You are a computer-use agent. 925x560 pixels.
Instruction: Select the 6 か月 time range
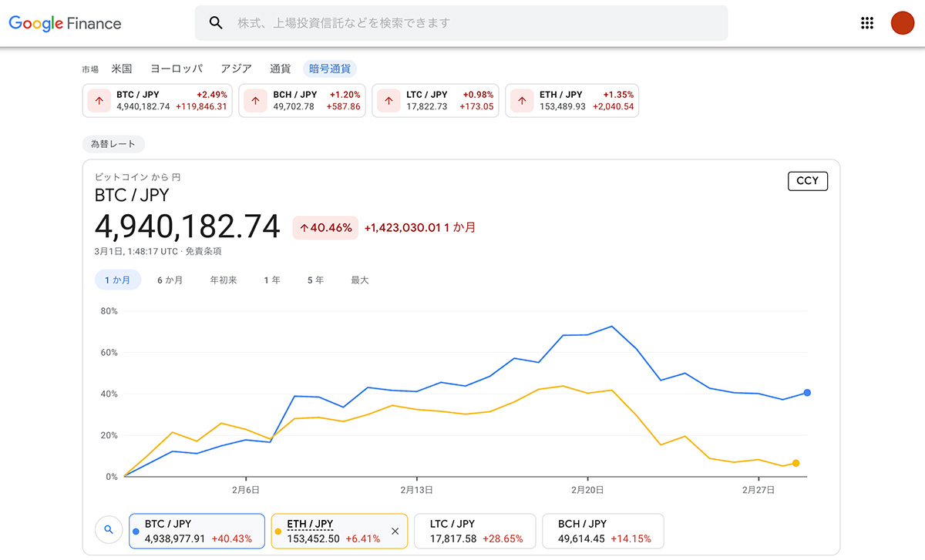[170, 280]
